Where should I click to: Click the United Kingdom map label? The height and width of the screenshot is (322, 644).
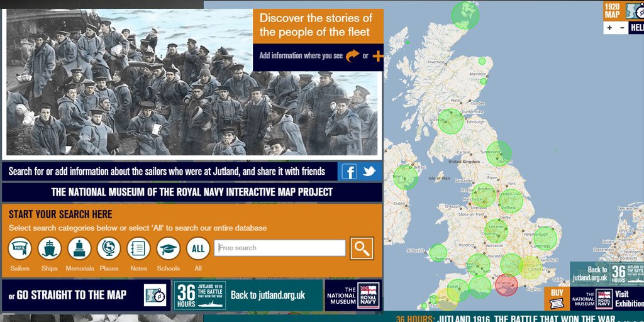(464, 162)
